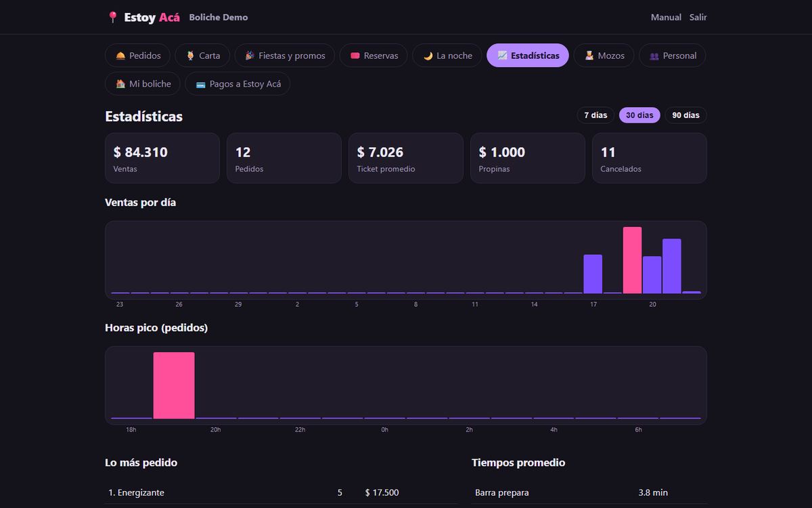This screenshot has height=508, width=812.
Task: Go to the Reservas tab
Action: click(374, 56)
